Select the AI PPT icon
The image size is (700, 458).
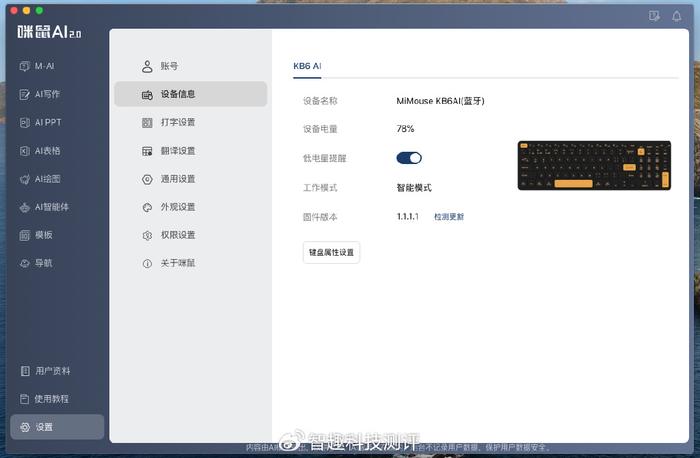click(24, 122)
